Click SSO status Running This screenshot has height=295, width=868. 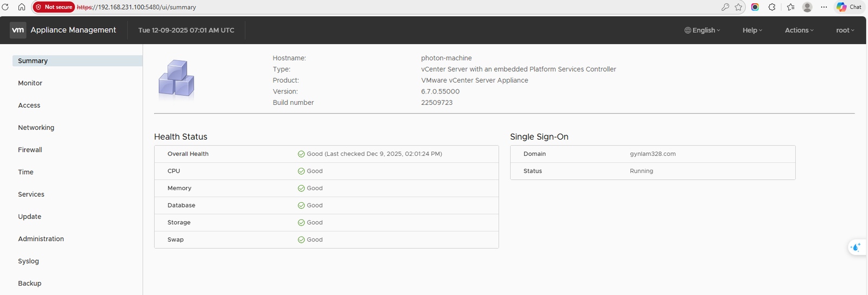[641, 171]
